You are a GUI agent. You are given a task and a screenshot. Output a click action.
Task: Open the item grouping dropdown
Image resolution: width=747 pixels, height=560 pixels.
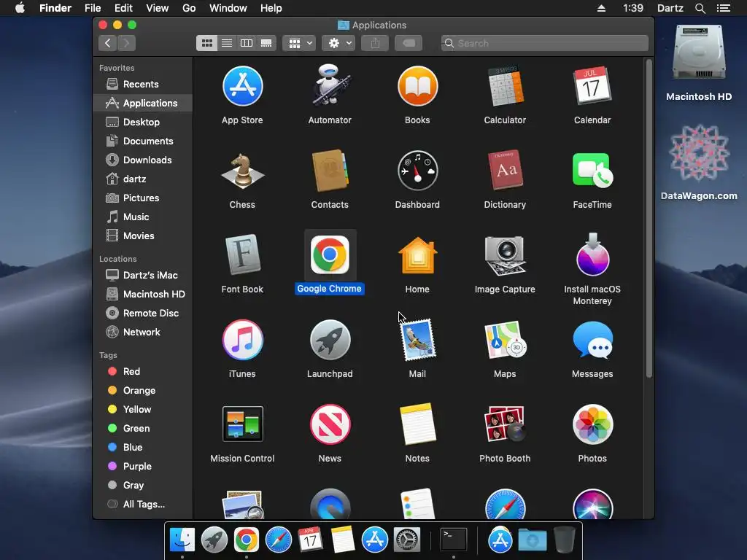click(x=299, y=43)
